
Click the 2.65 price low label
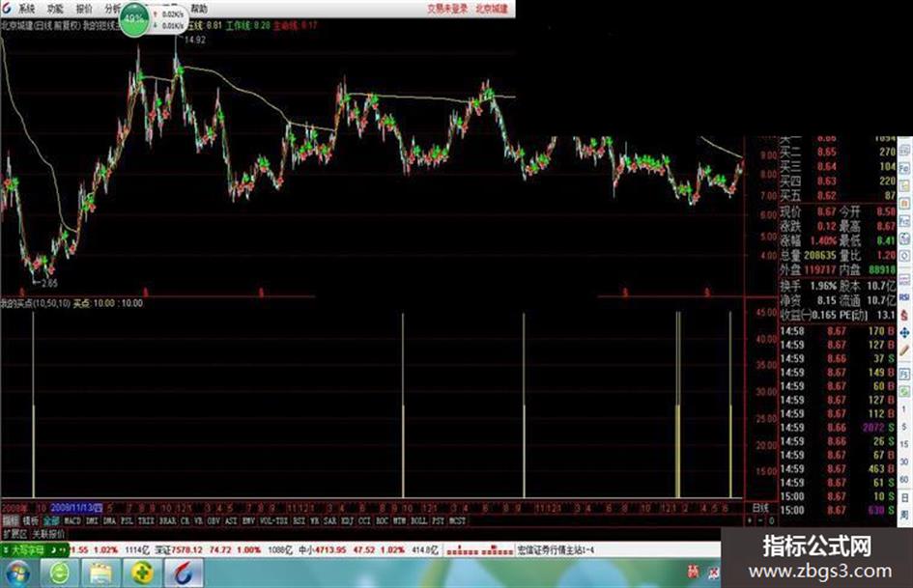point(48,283)
